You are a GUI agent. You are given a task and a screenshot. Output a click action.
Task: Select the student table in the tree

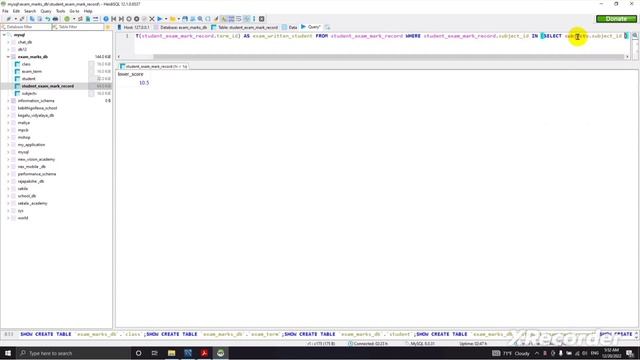[29, 79]
